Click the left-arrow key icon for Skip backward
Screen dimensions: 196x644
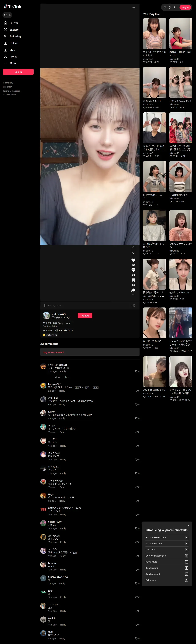coord(187,574)
